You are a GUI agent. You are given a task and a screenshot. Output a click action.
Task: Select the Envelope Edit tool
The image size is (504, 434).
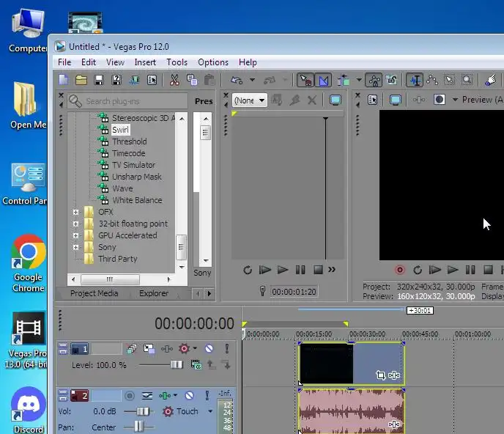click(432, 80)
